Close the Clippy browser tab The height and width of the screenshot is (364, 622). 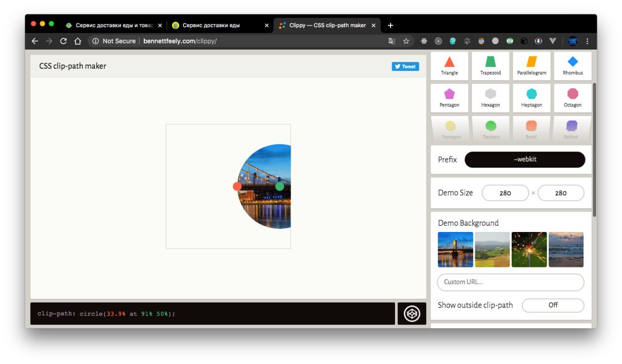(x=374, y=26)
